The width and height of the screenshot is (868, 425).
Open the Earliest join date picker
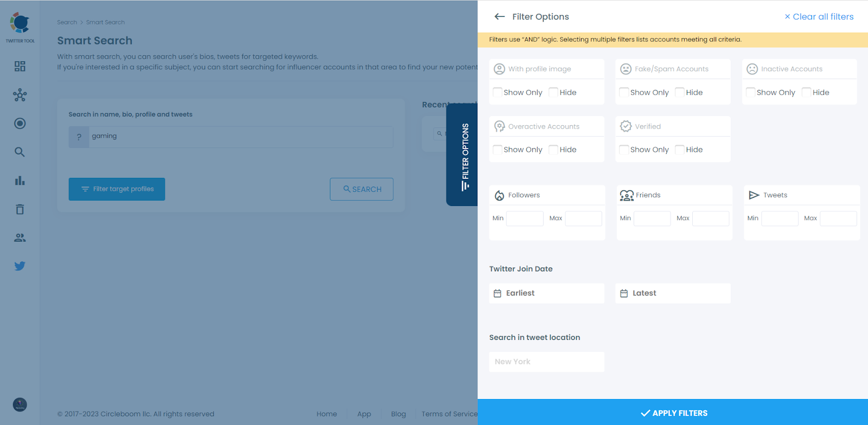tap(546, 293)
